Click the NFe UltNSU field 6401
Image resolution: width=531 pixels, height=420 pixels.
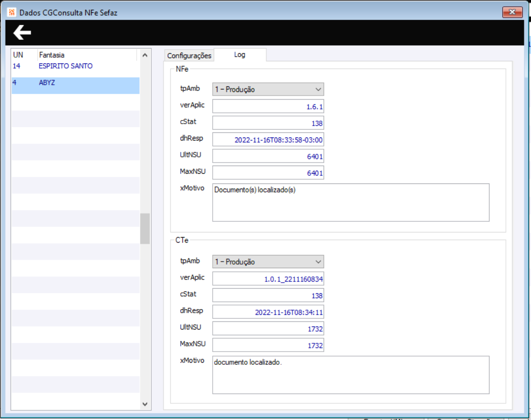coord(268,156)
